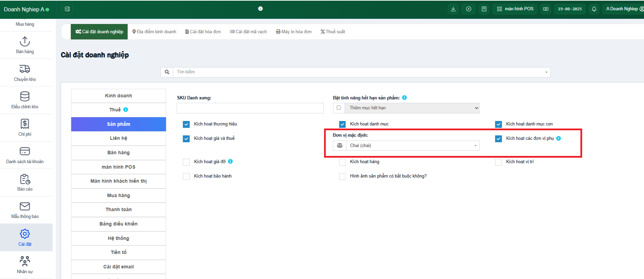644x279 pixels.
Task: Open the calculator icon in top bar
Action: (x=484, y=9)
